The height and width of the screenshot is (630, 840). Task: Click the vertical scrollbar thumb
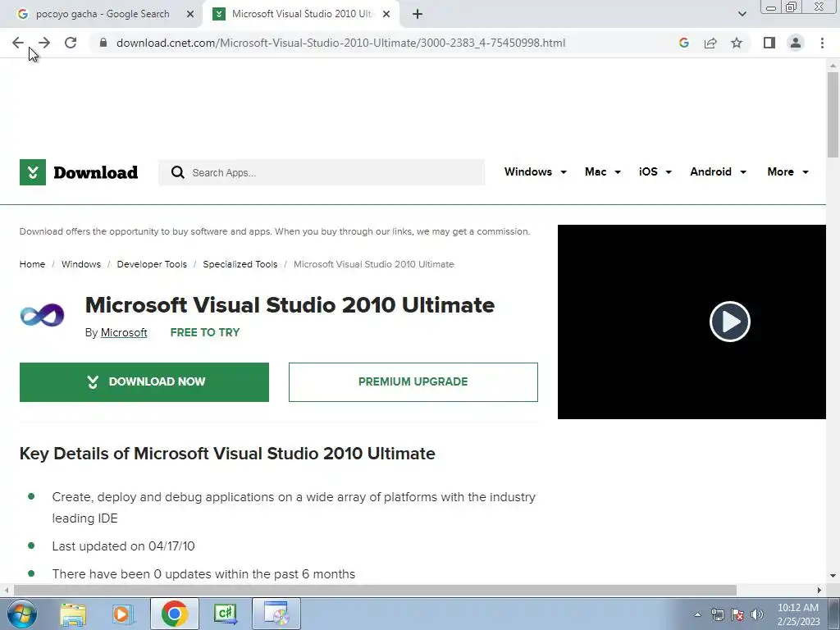coord(833,114)
